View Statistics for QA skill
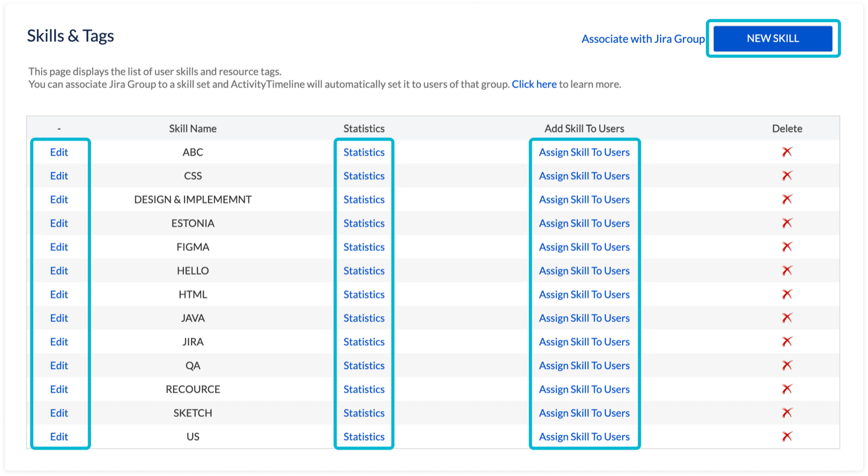Screen dimensions: 868x476 tap(364, 366)
